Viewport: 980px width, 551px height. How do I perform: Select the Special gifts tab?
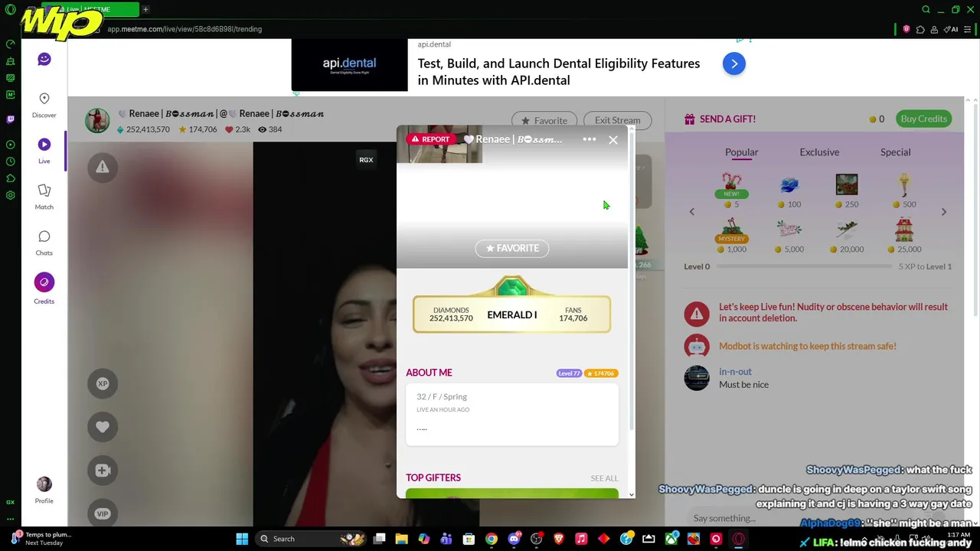tap(895, 152)
